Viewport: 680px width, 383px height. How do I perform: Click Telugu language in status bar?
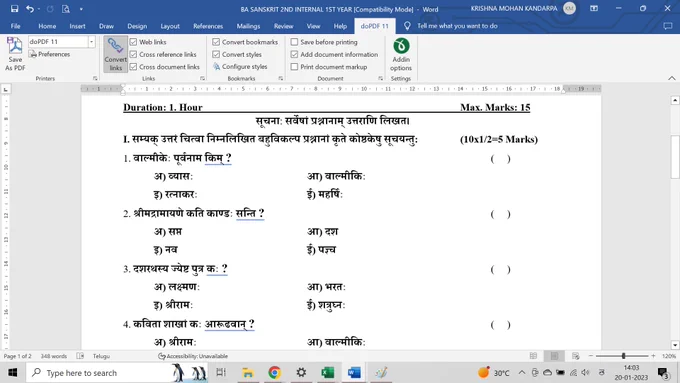[x=101, y=356]
